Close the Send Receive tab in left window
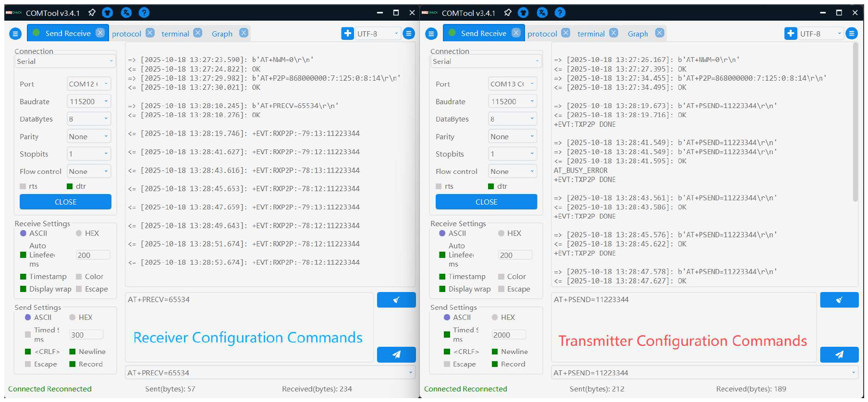This screenshot has width=868, height=402. pos(100,33)
